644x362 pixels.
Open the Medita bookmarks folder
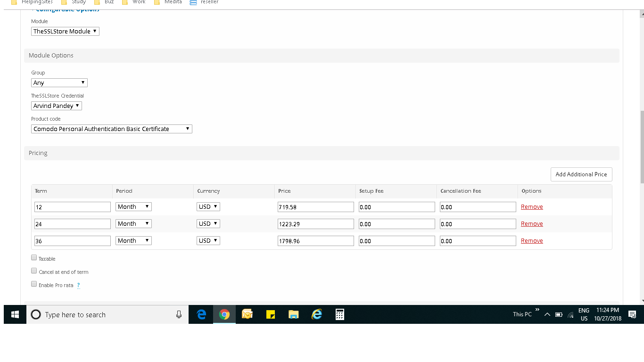tap(168, 2)
